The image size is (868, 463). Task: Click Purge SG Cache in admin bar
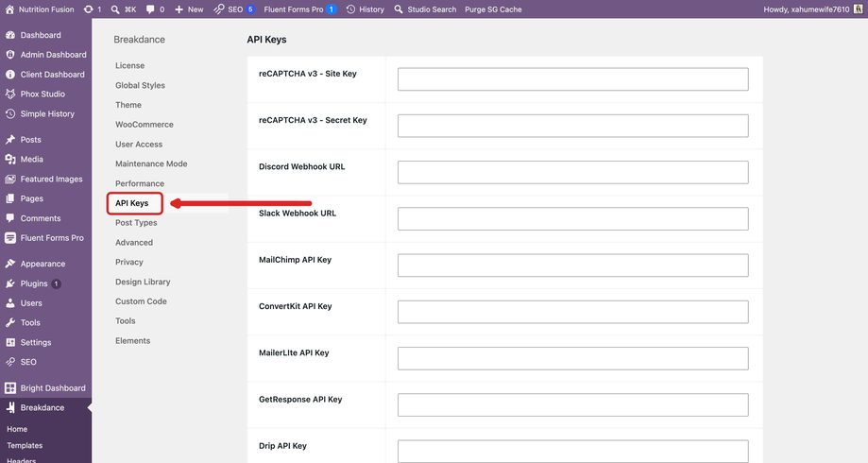click(493, 9)
